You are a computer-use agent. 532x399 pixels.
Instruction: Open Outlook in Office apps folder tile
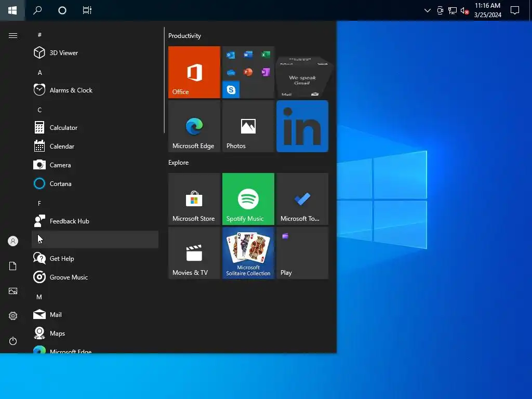pyautogui.click(x=231, y=55)
